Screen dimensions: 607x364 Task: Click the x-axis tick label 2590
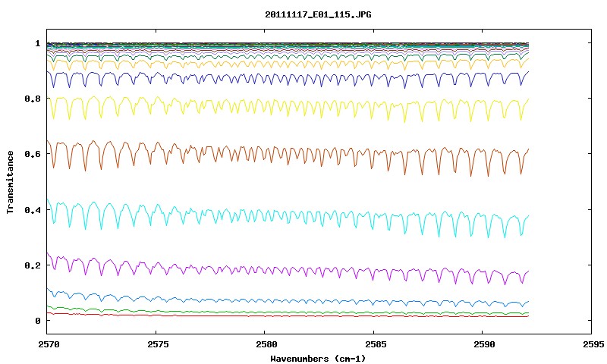coord(484,344)
